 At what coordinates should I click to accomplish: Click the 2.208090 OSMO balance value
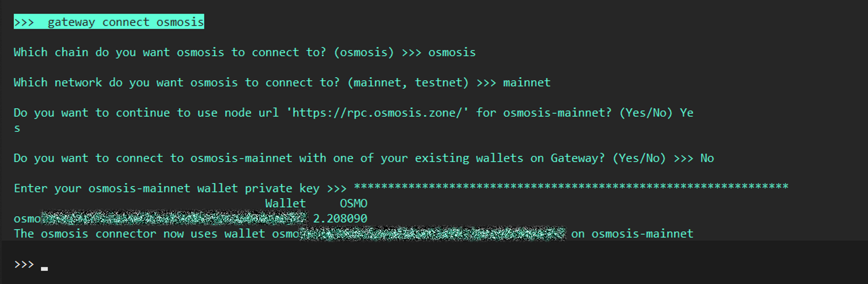(x=340, y=218)
